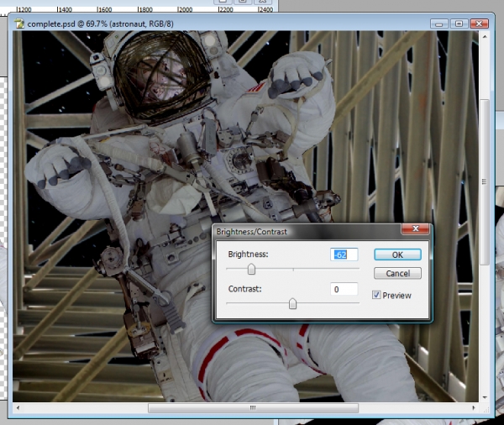Click the Contrast value field
The width and height of the screenshot is (504, 425).
344,289
